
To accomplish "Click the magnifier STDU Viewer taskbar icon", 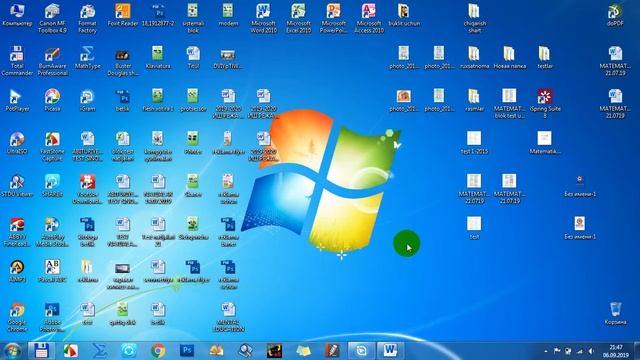I will tap(245, 351).
